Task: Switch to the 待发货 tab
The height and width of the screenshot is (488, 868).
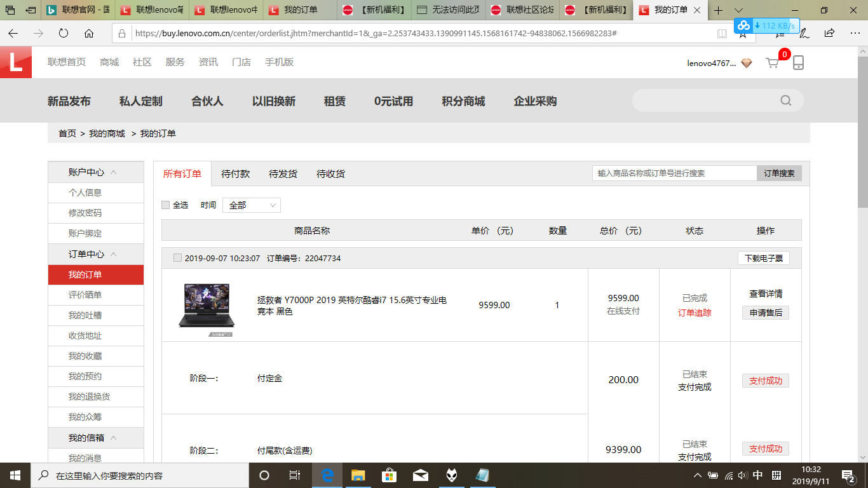Action: 283,174
